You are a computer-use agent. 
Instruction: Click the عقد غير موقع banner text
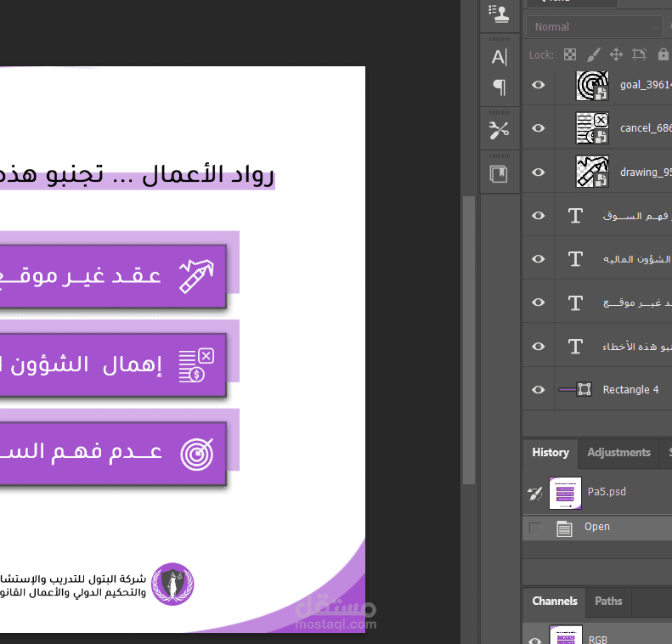(81, 276)
